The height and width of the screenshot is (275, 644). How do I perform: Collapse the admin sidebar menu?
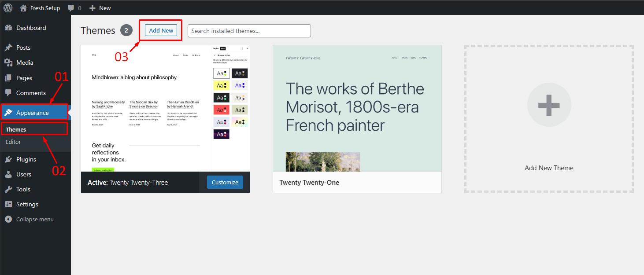[x=34, y=219]
